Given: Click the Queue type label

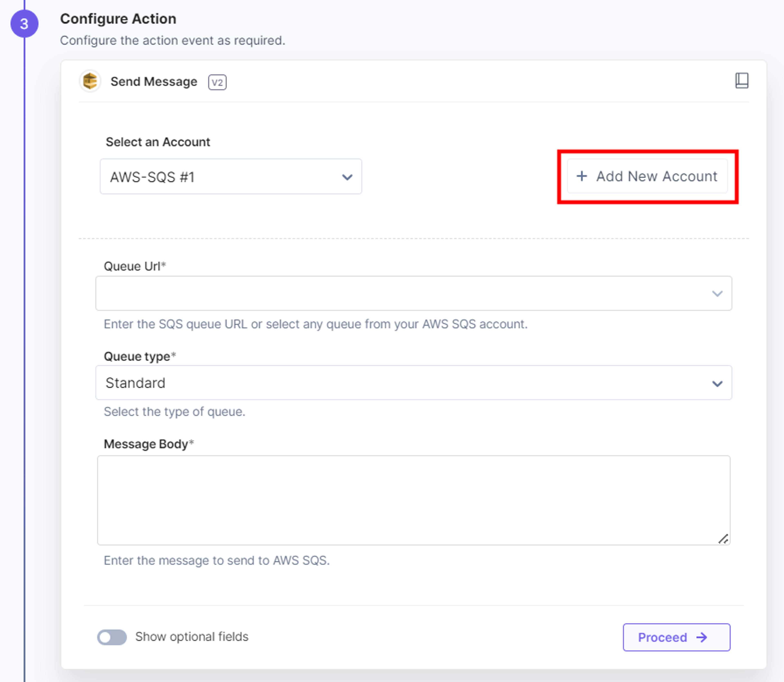Looking at the screenshot, I should point(139,356).
